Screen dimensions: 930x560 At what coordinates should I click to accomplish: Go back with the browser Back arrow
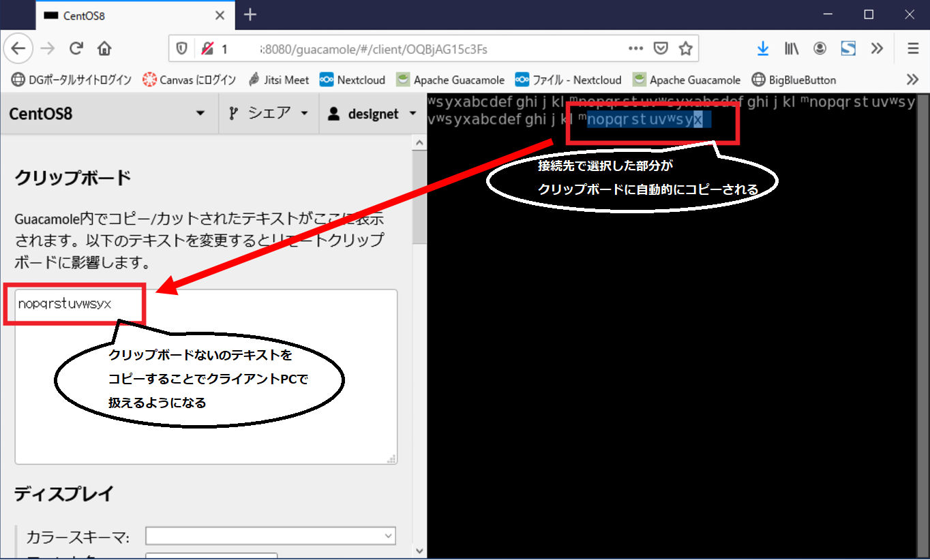[18, 49]
